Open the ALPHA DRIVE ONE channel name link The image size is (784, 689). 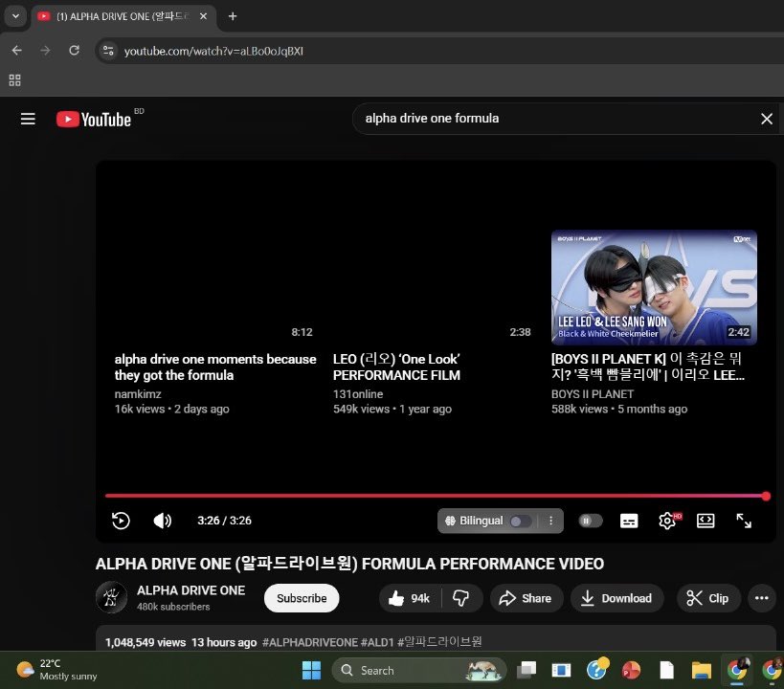tap(191, 590)
